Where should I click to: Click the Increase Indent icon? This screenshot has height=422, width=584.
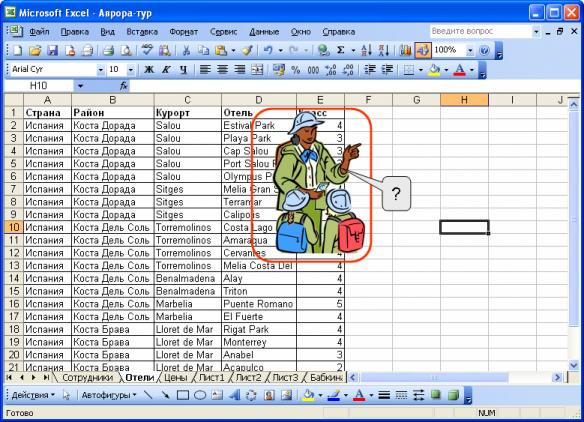(387, 70)
